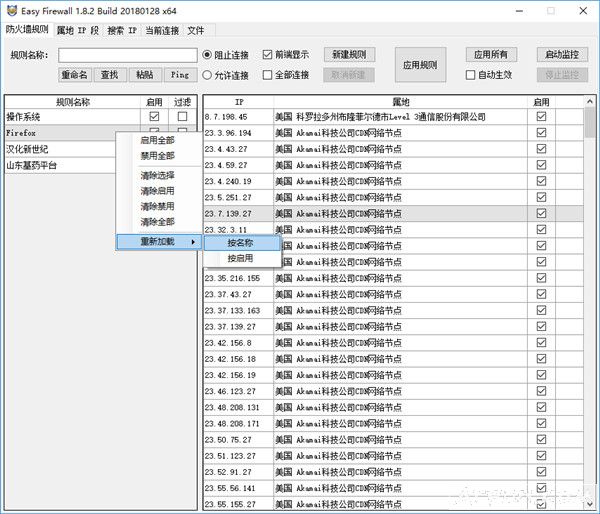Expand the 重新加载 submenu
The image size is (600, 514).
tap(158, 241)
